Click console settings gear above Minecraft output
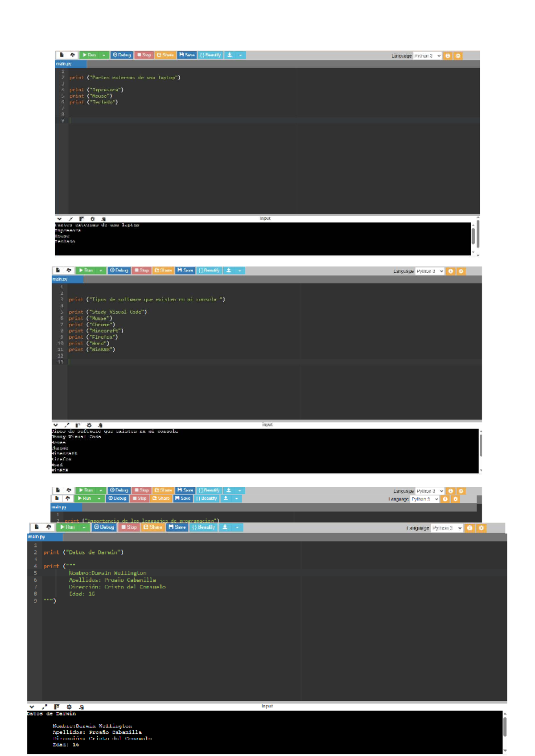Screen dimensions: 535x756 click(x=89, y=425)
